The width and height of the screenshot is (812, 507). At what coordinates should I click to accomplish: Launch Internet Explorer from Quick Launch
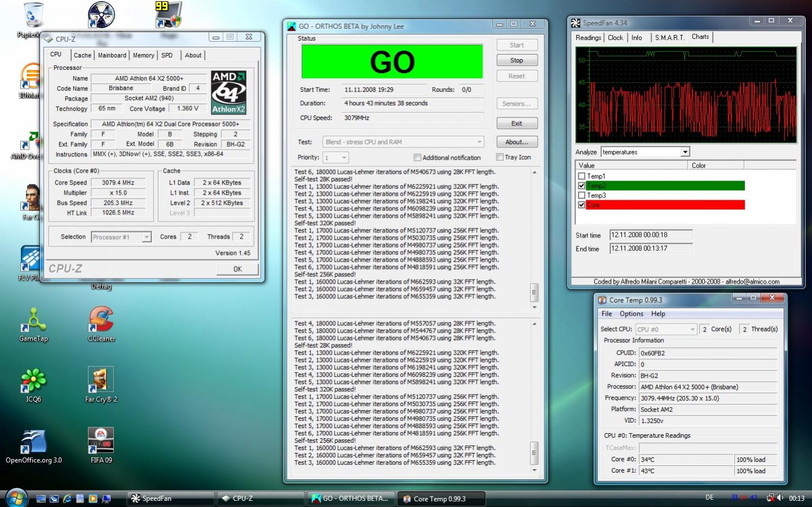(67, 499)
